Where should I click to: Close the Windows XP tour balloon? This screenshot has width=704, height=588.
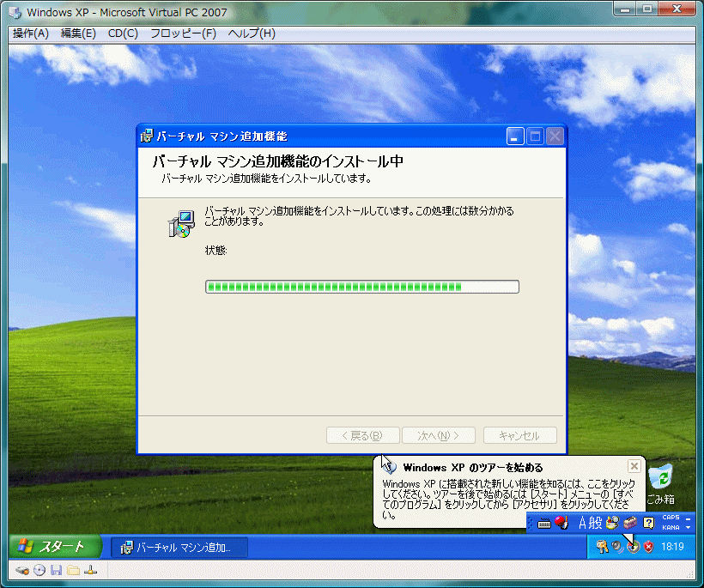tap(634, 466)
